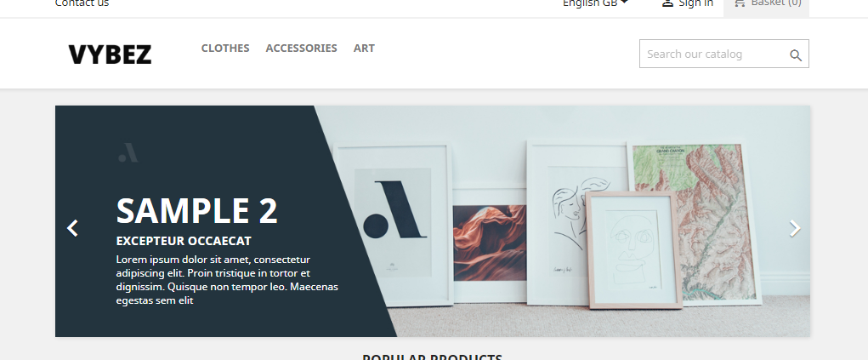Click the shopping basket cart icon

(740, 3)
